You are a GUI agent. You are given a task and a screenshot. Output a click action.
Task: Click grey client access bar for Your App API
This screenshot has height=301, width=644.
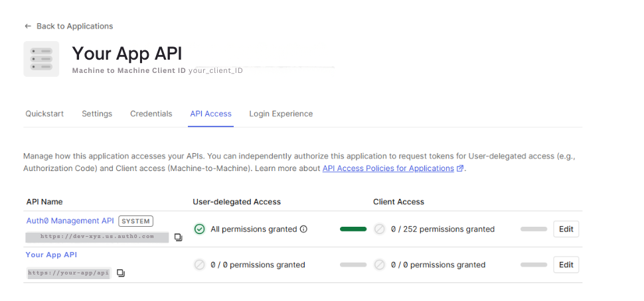[x=534, y=265]
